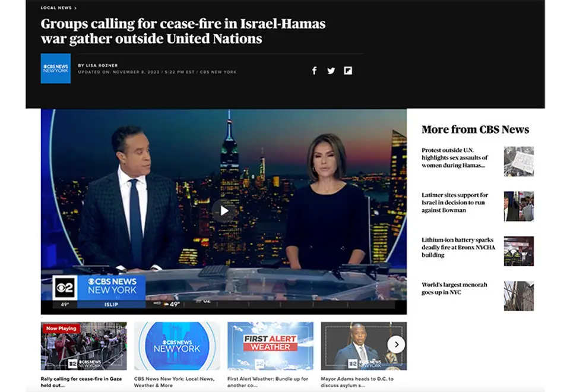Select Mayor Adams video thumbnail
Image resolution: width=570 pixels, height=392 pixels.
pos(364,346)
